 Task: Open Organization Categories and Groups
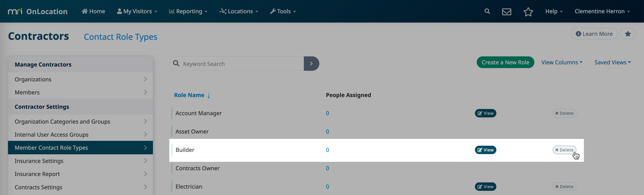(80, 122)
